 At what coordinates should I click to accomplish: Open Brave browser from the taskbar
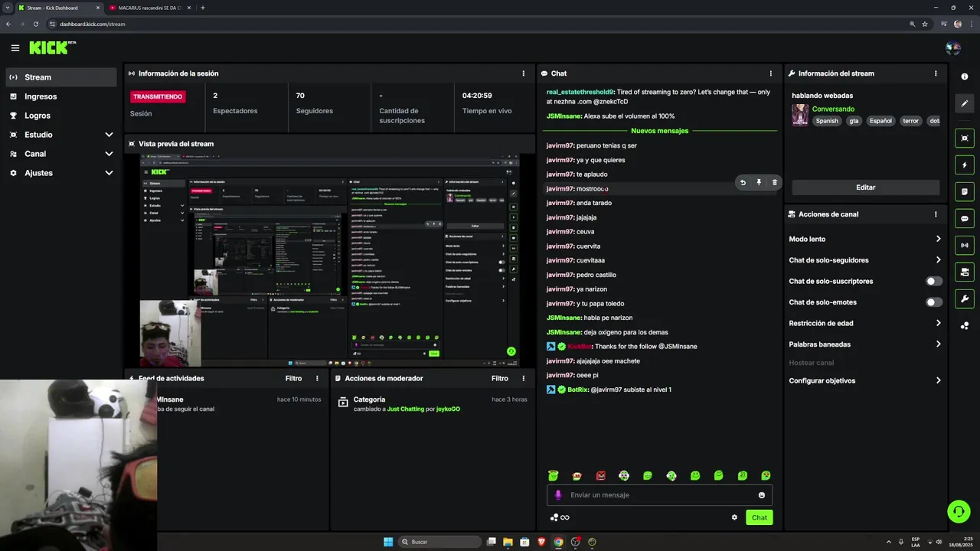(542, 542)
